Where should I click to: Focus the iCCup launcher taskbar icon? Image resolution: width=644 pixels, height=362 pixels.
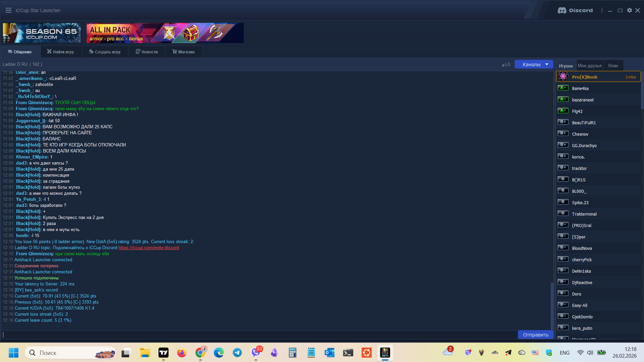coord(385,353)
